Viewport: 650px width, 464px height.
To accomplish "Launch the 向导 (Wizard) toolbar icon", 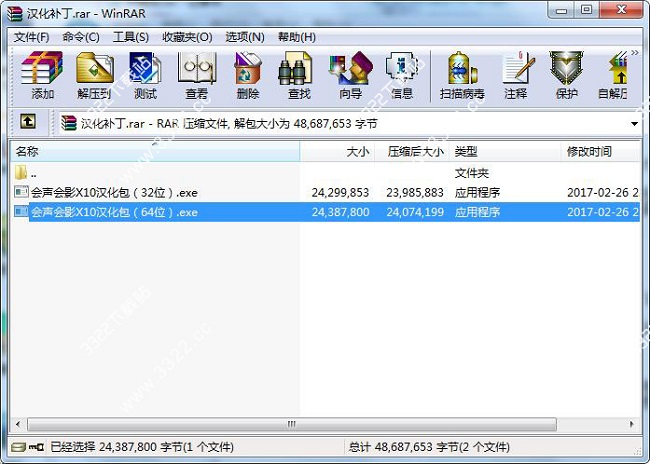I will click(x=350, y=75).
